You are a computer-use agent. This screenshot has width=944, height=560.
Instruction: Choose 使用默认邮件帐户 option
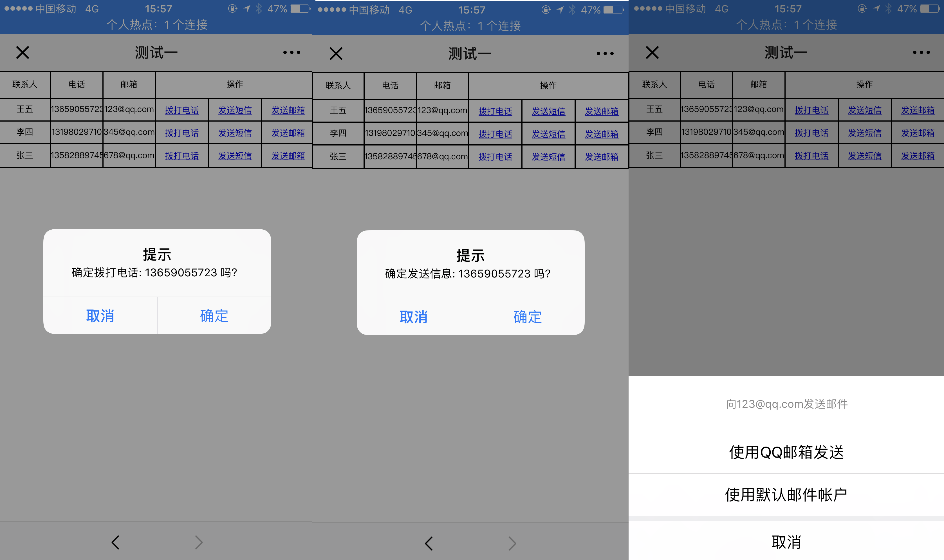[x=786, y=494]
